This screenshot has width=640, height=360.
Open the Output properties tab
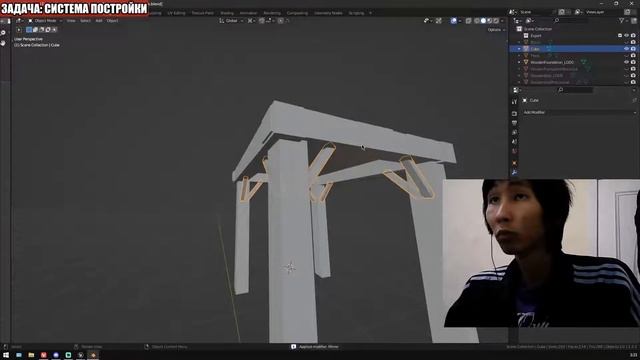pos(514,123)
